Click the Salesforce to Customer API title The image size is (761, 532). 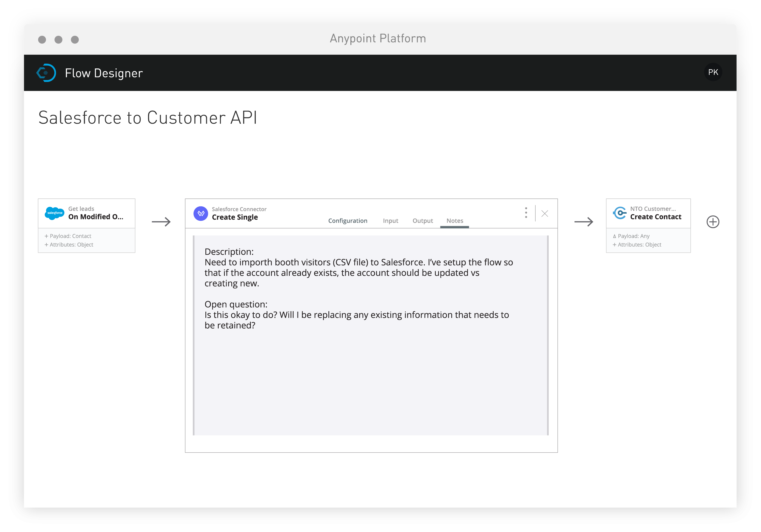[148, 118]
